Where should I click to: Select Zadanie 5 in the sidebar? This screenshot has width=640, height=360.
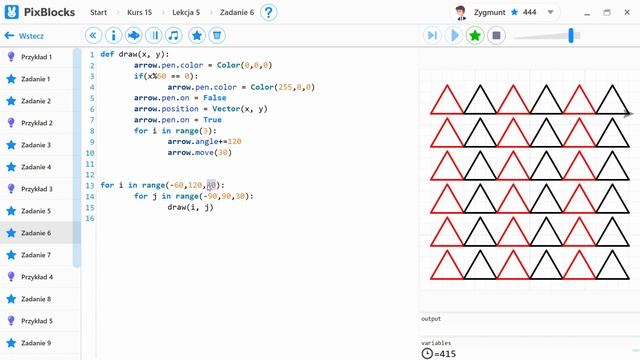pos(37,211)
